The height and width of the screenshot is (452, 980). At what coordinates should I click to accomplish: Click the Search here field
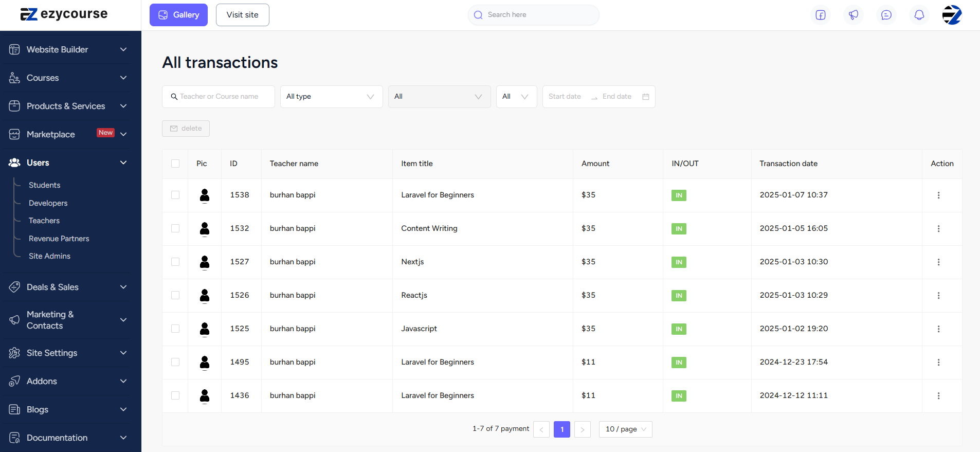534,15
